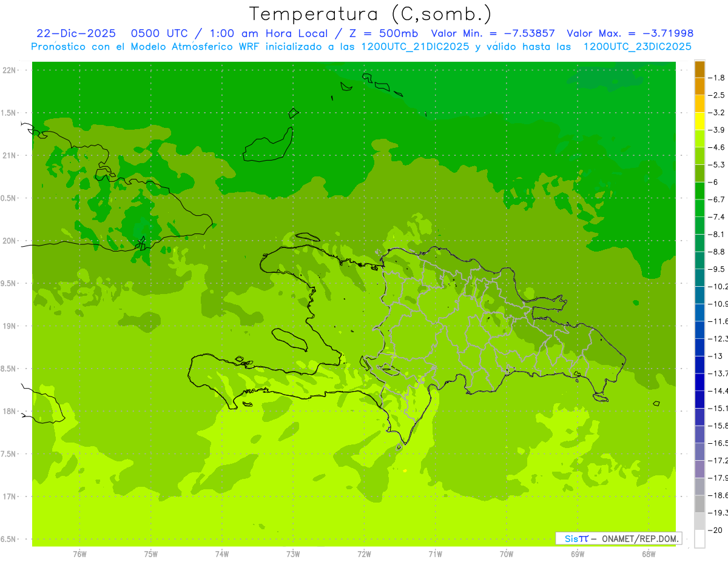This screenshot has width=728, height=562.
Task: Click the "19N" latitude axis label
Action: [9, 326]
